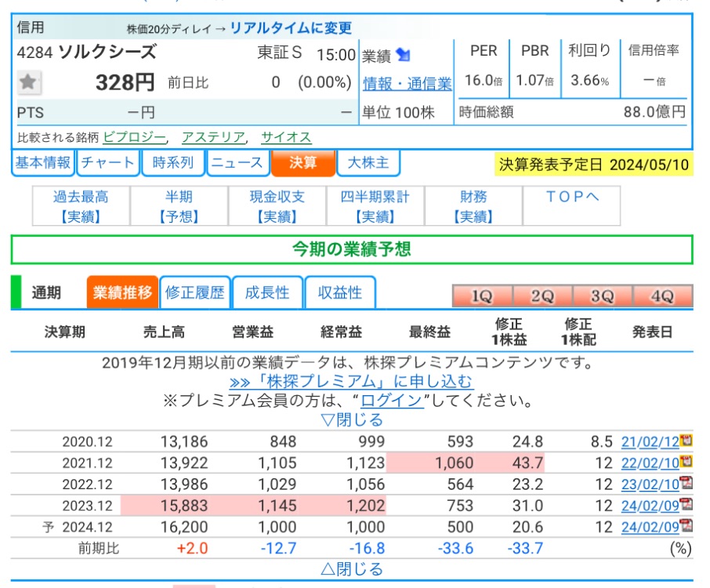Open document icon next to 21/02/12

(x=686, y=440)
